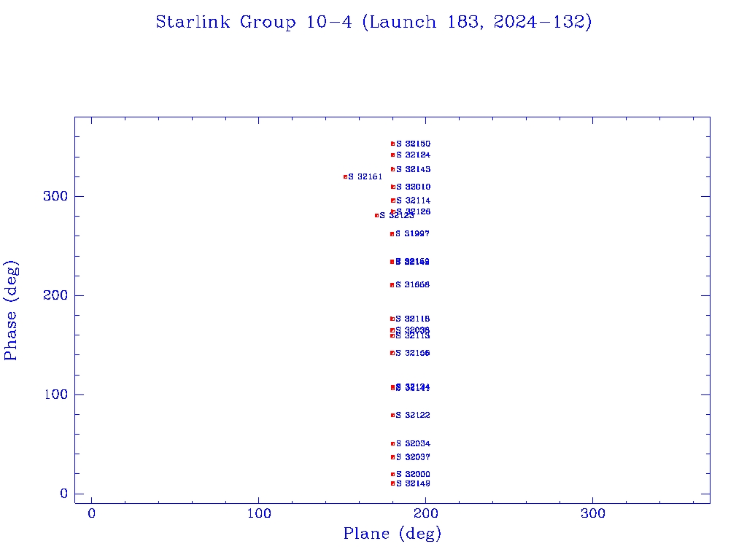Select the data point beside S 32010
Image resolution: width=747 pixels, height=560 pixels.
(393, 187)
